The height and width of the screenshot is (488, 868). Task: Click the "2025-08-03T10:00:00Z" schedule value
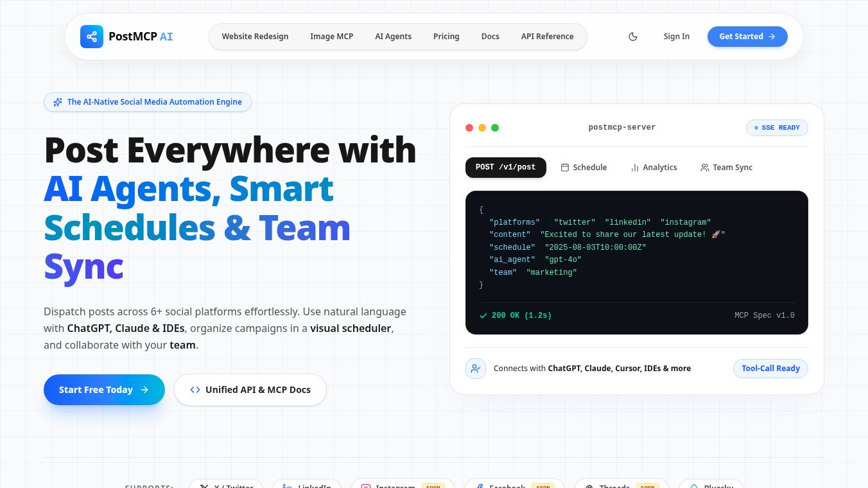(595, 247)
